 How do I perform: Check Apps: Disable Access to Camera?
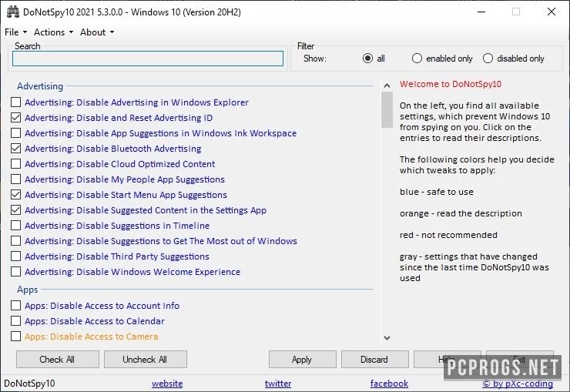tap(15, 337)
